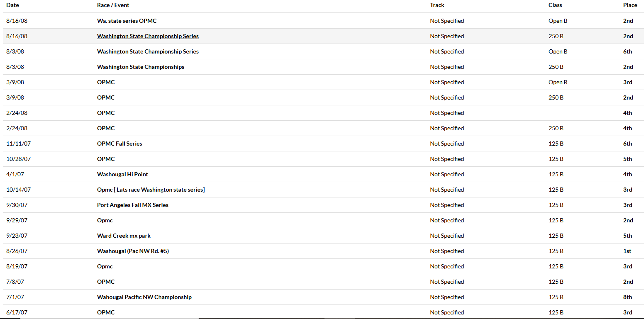Click the '8th' place cell

[x=628, y=297]
